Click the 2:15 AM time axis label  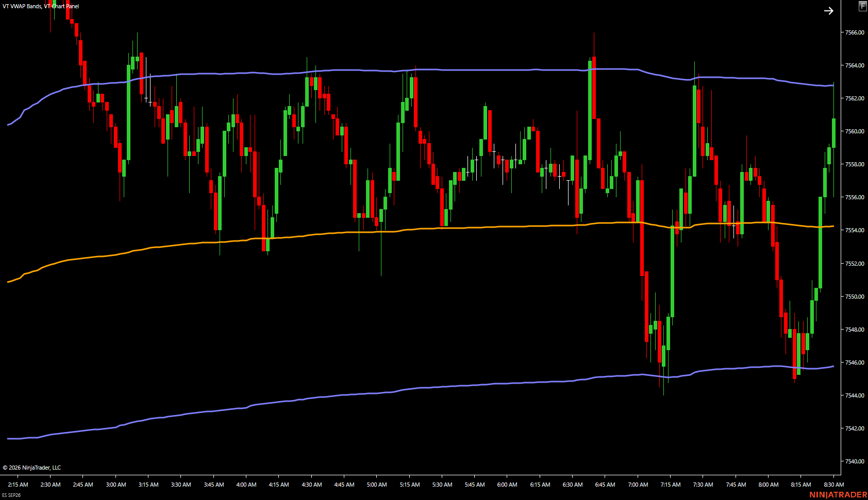[x=18, y=485]
